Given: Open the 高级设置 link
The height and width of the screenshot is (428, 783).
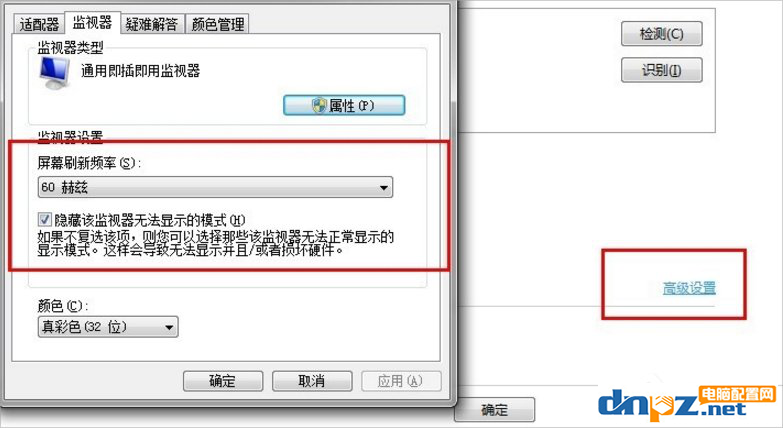Looking at the screenshot, I should [689, 288].
